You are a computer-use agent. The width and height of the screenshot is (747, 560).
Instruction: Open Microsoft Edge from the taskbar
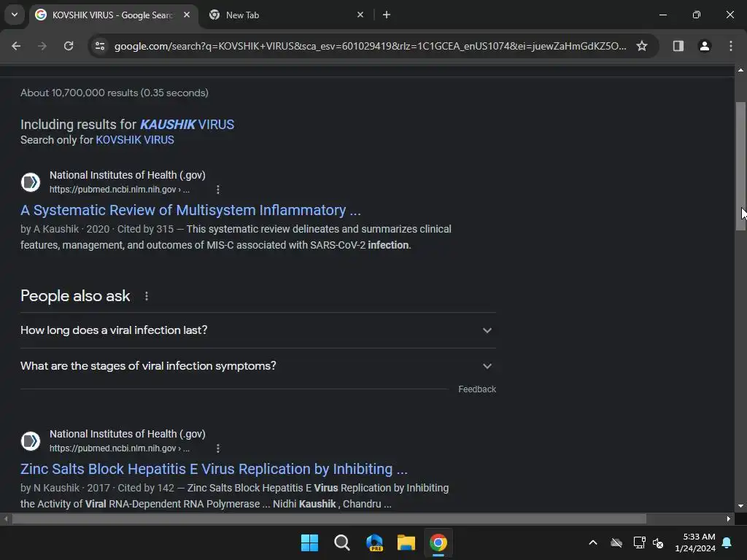pos(374,542)
